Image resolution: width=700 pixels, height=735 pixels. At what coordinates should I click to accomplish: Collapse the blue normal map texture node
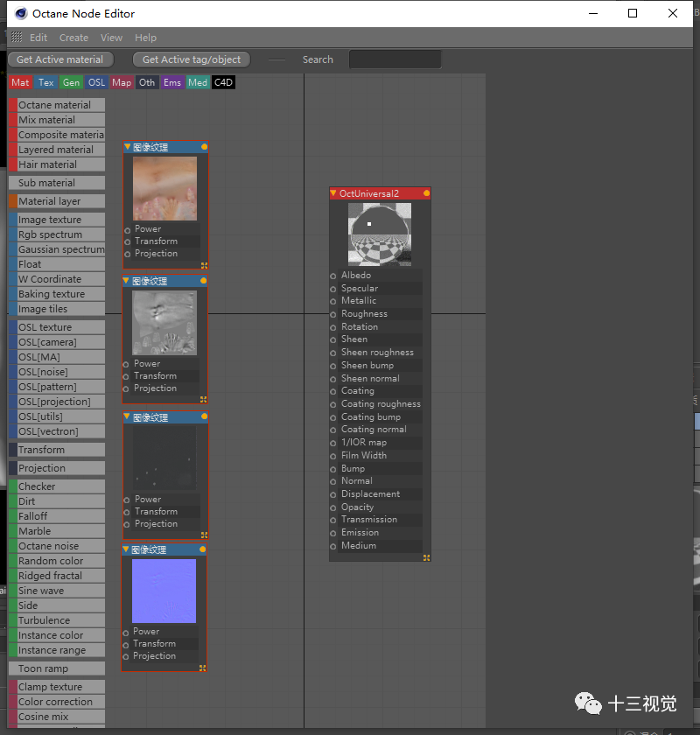click(126, 549)
